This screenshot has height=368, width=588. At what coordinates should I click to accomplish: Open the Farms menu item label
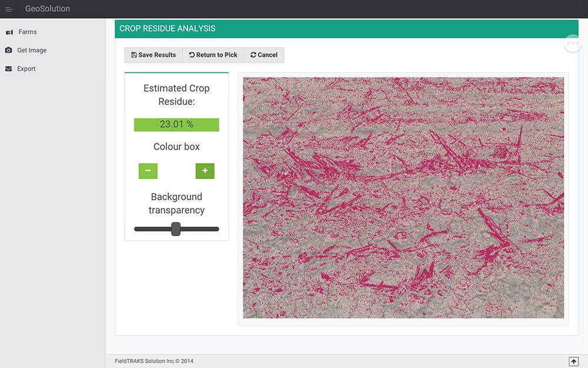point(28,32)
